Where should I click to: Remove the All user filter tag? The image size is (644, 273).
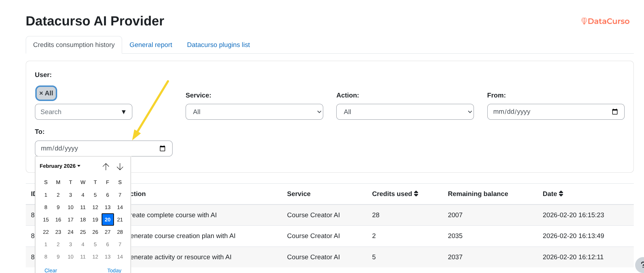(x=41, y=93)
